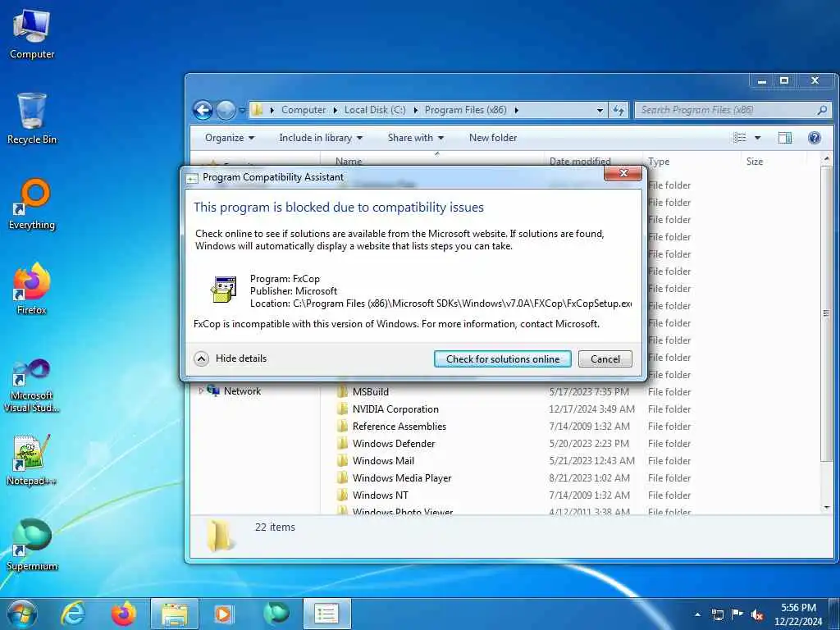
Task: Open the media player taskbar icon
Action: (x=223, y=614)
